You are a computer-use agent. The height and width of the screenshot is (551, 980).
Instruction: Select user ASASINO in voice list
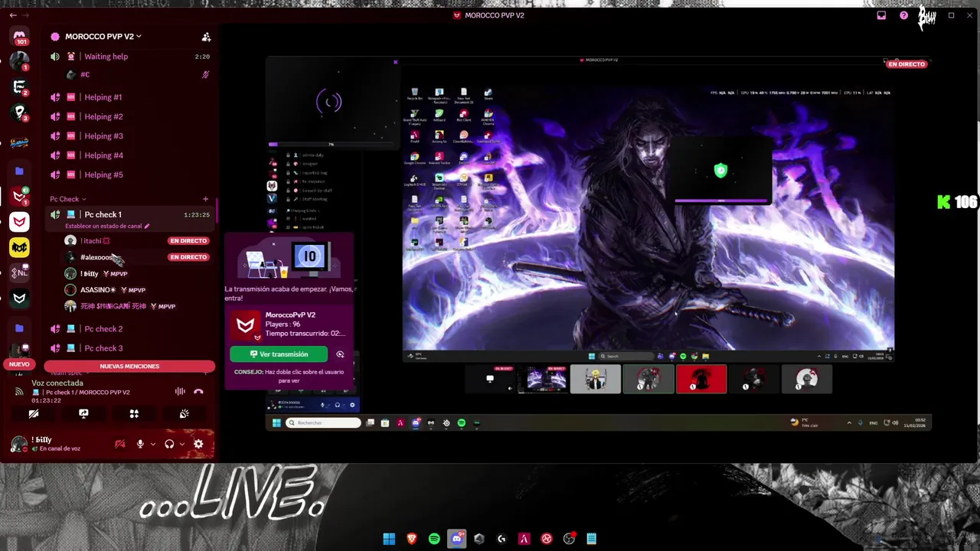(x=105, y=290)
